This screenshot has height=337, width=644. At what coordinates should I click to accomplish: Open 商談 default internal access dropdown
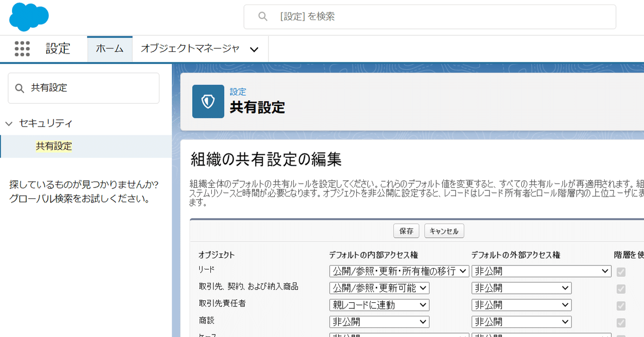(379, 321)
